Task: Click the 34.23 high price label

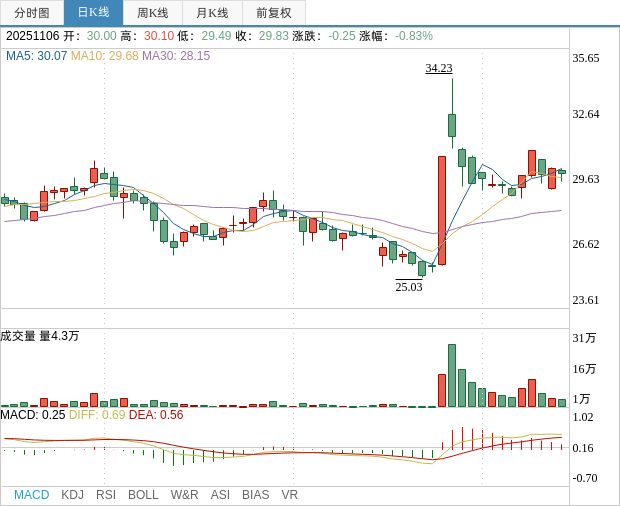Action: (439, 68)
